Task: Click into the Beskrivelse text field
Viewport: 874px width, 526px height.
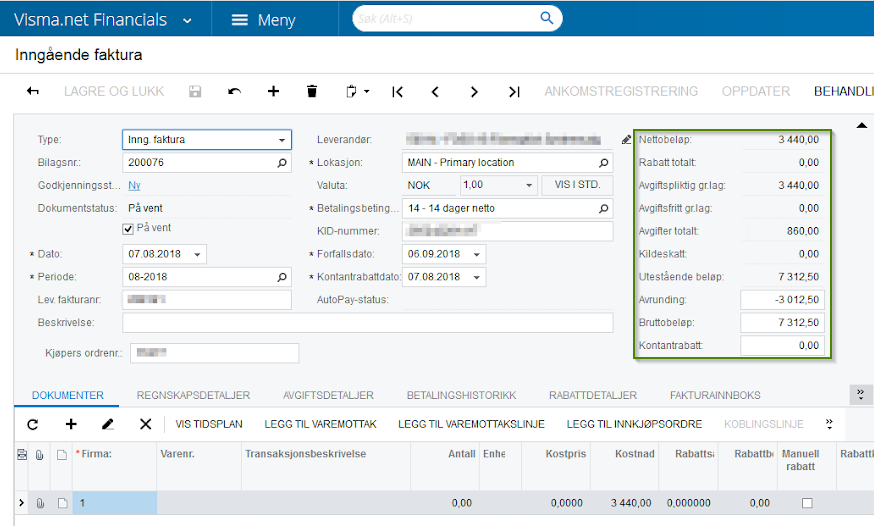Action: [x=367, y=323]
